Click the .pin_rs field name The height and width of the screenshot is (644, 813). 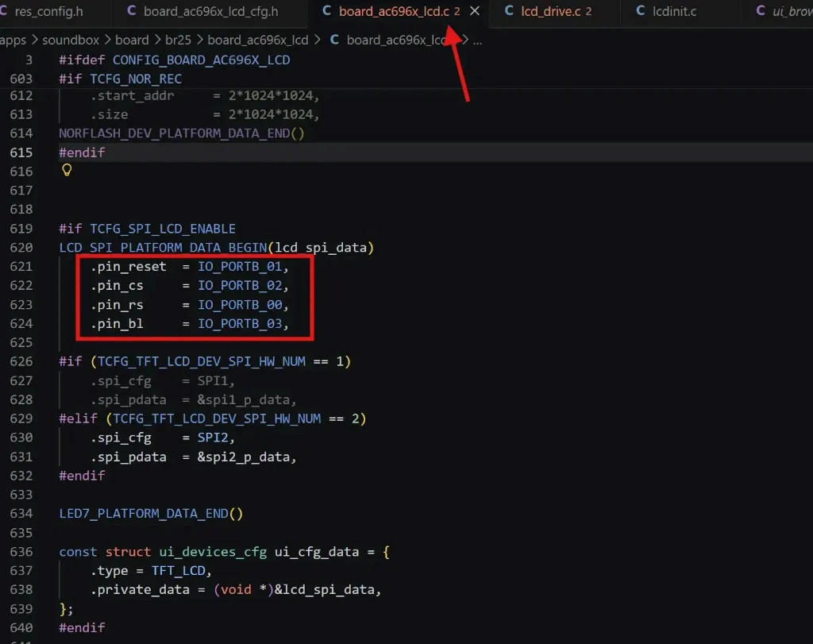(x=117, y=305)
